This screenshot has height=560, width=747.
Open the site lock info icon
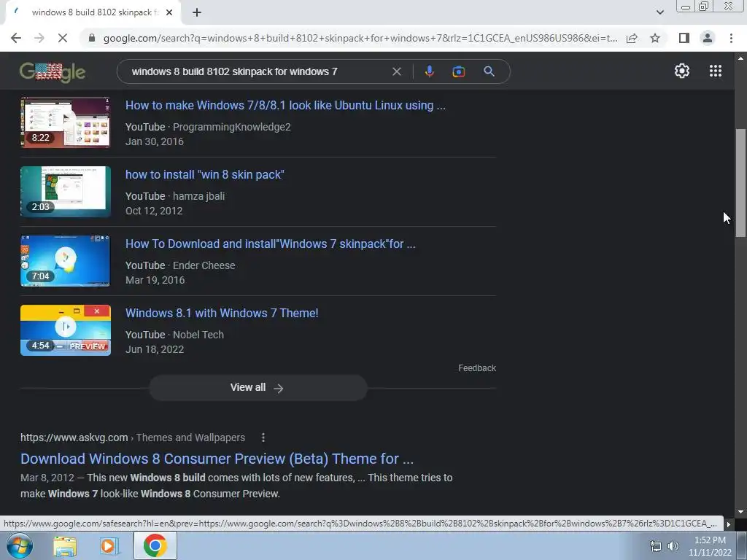click(92, 38)
